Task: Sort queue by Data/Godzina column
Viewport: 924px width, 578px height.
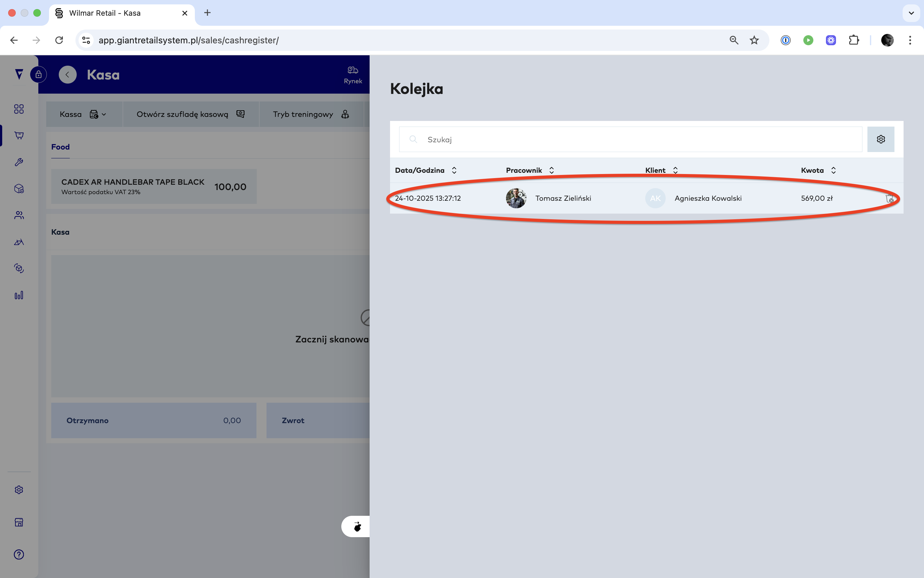Action: 454,170
